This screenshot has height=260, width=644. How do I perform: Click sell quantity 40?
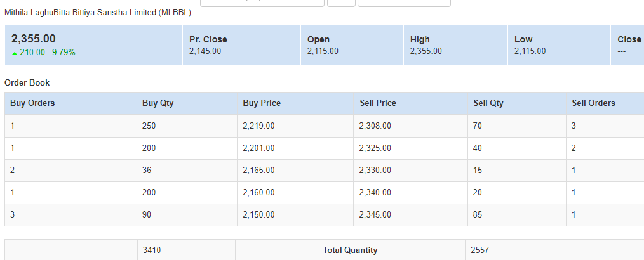(x=478, y=148)
